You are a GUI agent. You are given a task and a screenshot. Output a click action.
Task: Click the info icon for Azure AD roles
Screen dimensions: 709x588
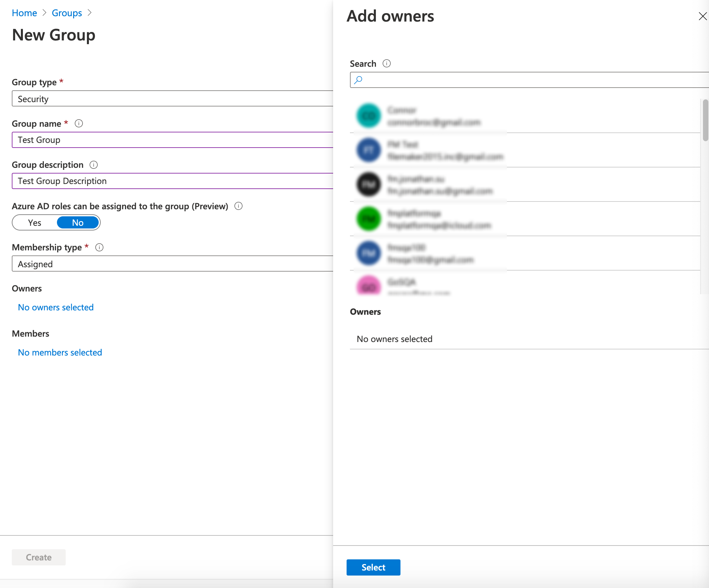click(238, 206)
